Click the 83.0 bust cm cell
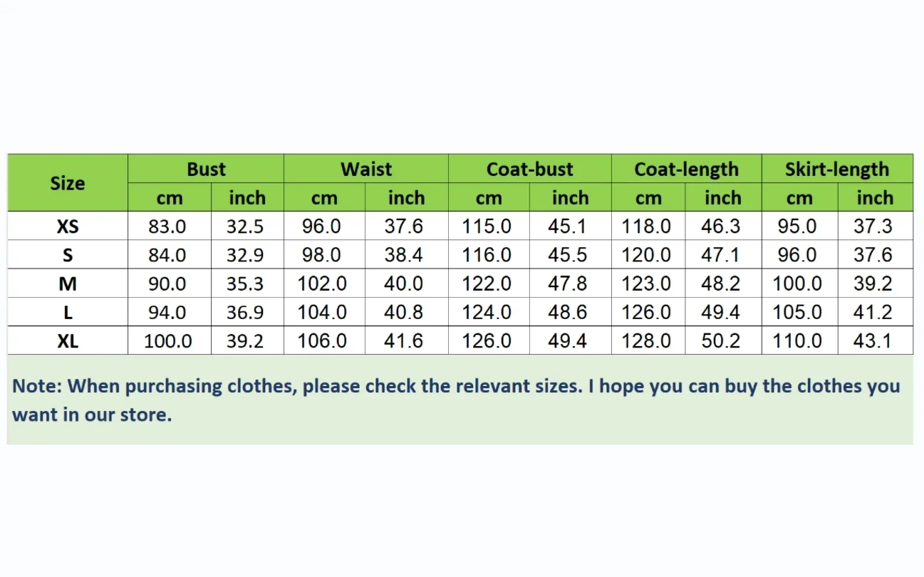 (x=167, y=227)
